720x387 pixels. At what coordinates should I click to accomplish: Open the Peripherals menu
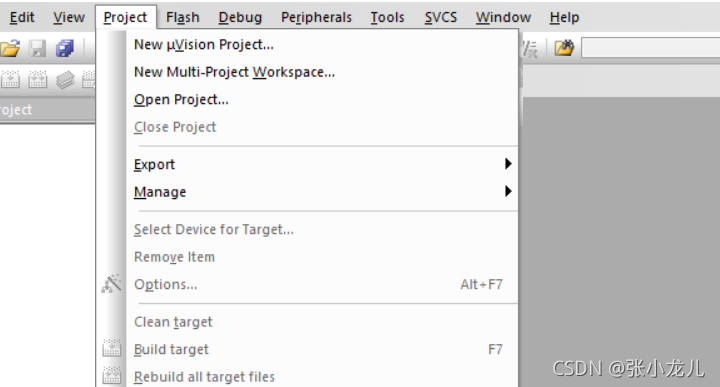[316, 17]
